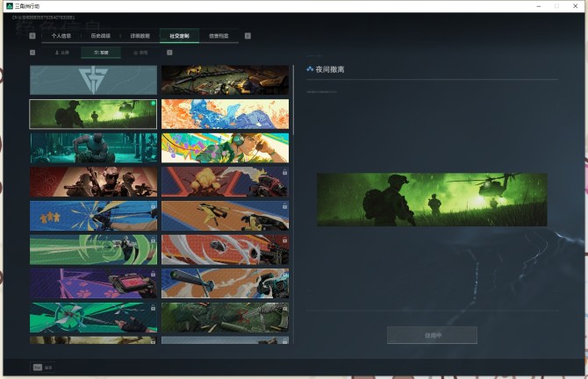Select the red operators with rifles banner
The image size is (588, 379).
tap(93, 182)
